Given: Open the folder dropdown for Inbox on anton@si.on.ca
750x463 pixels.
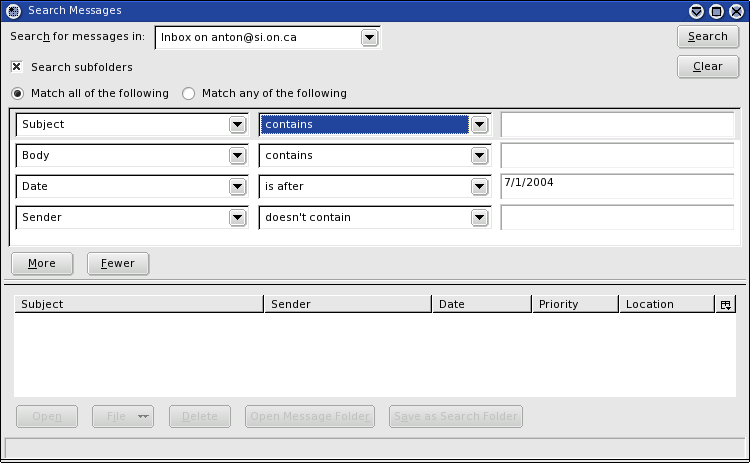Looking at the screenshot, I should coord(369,37).
